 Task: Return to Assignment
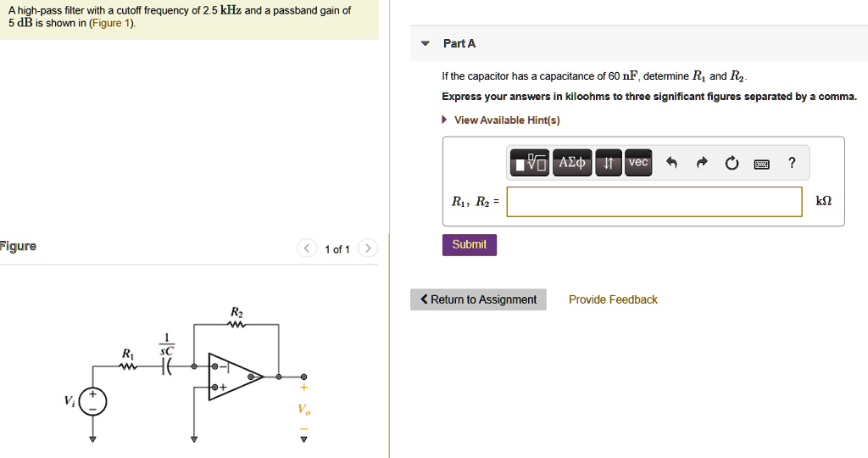click(x=478, y=299)
